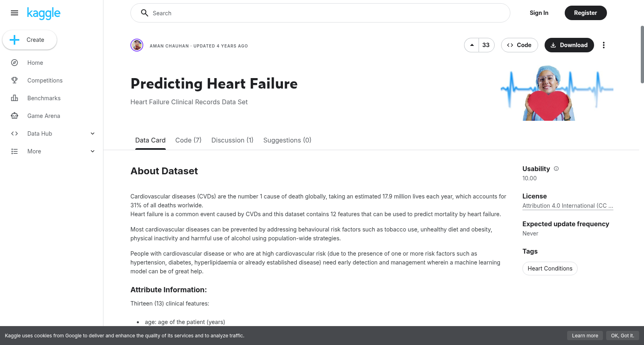
Task: Click the Heart Conditions tag
Action: [x=550, y=269]
